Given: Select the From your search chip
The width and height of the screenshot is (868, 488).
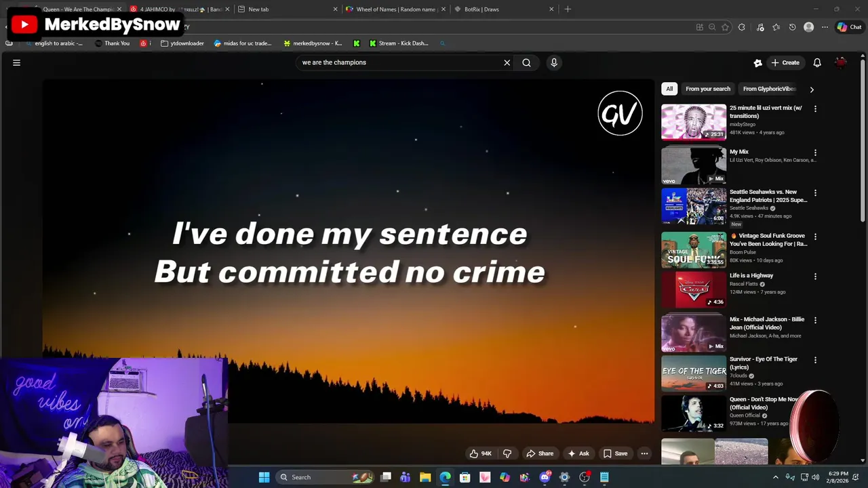Looking at the screenshot, I should pos(708,89).
